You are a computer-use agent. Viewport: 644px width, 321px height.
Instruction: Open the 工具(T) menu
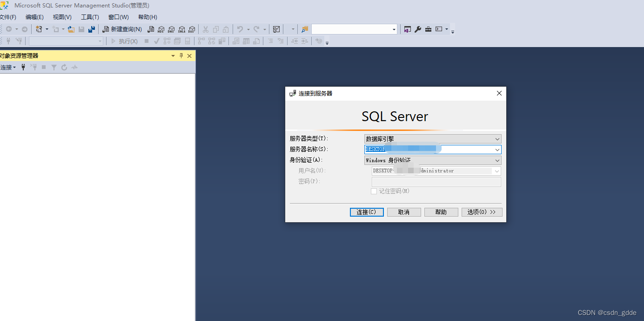click(90, 17)
